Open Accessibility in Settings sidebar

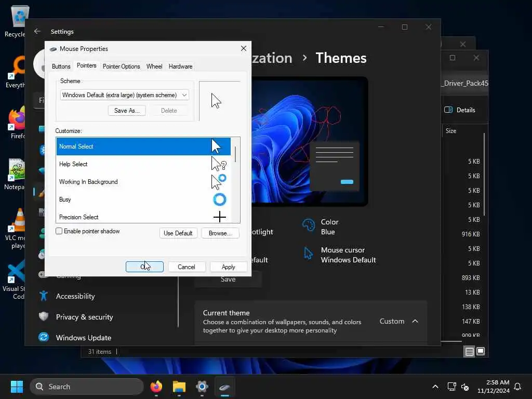(x=75, y=296)
